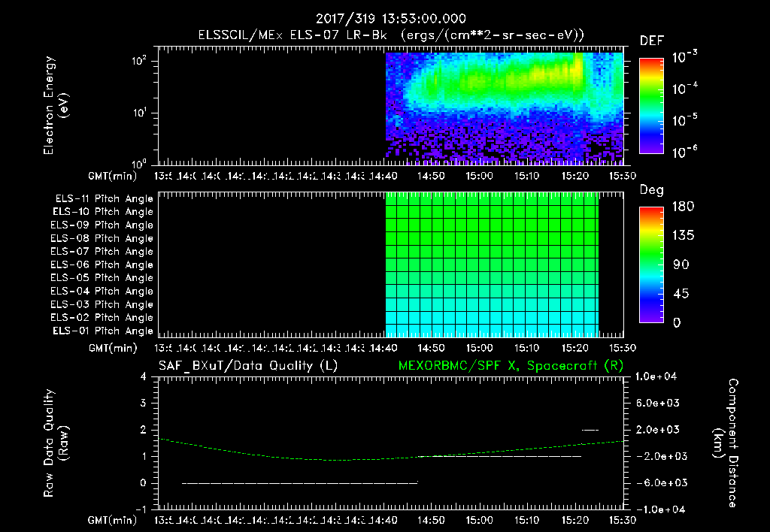
Task: Select the ELS-11 Pitch Angle label
Action: (x=104, y=199)
